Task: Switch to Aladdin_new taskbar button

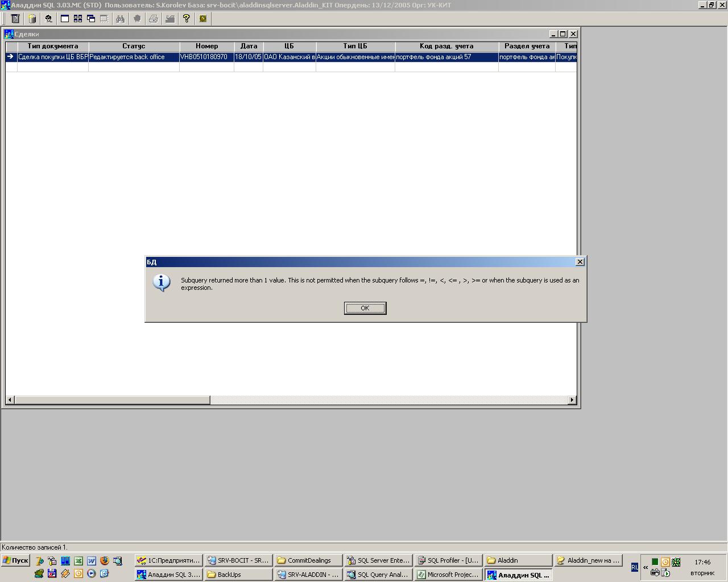Action: point(588,560)
